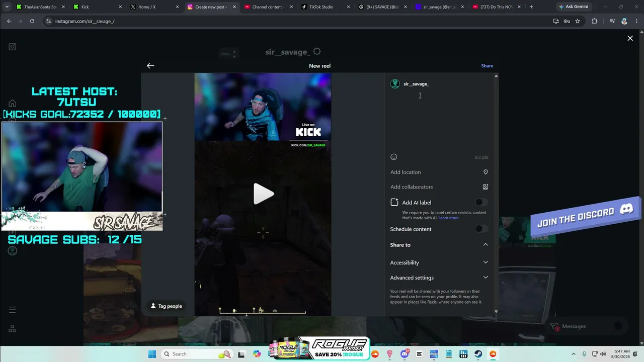The width and height of the screenshot is (644, 362).
Task: Open the Copilot icon in the taskbar
Action: tap(257, 354)
